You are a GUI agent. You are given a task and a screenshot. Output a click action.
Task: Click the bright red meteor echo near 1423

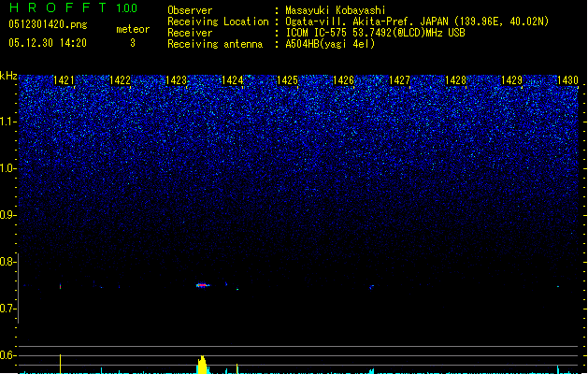tap(203, 285)
